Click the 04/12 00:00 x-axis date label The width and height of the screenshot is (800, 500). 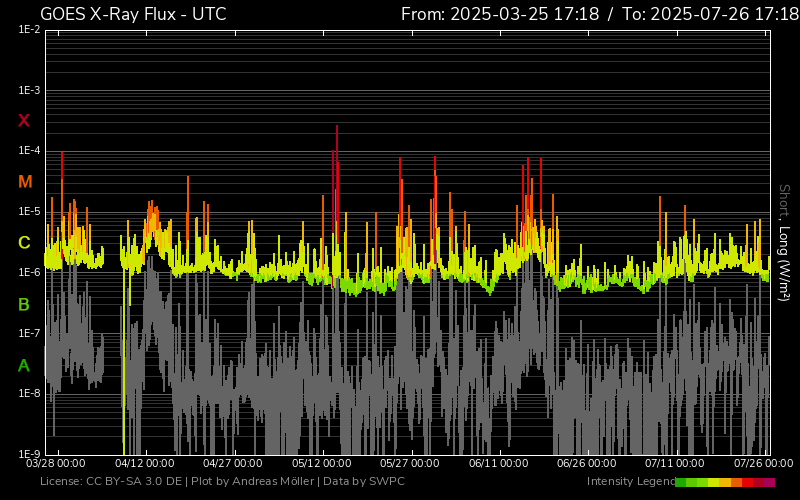click(x=144, y=464)
